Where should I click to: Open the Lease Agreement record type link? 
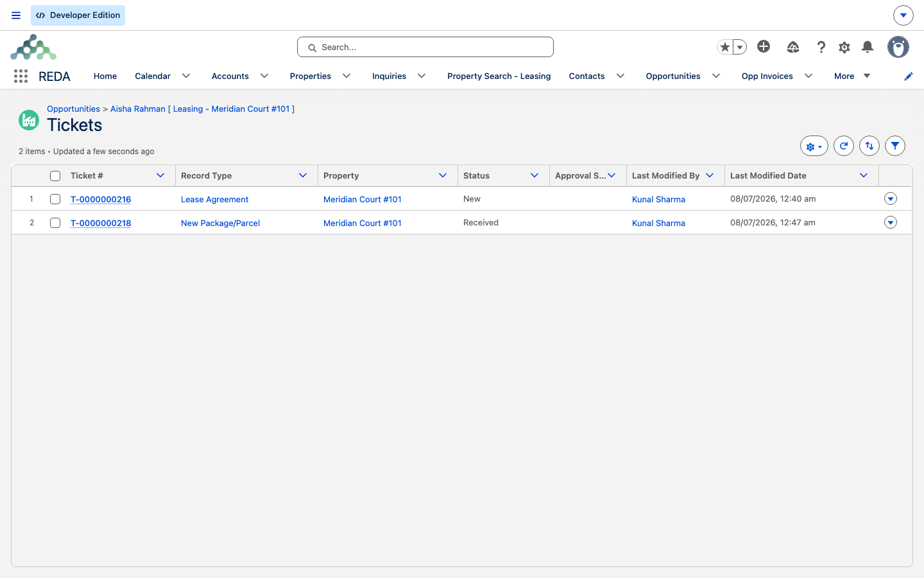214,199
